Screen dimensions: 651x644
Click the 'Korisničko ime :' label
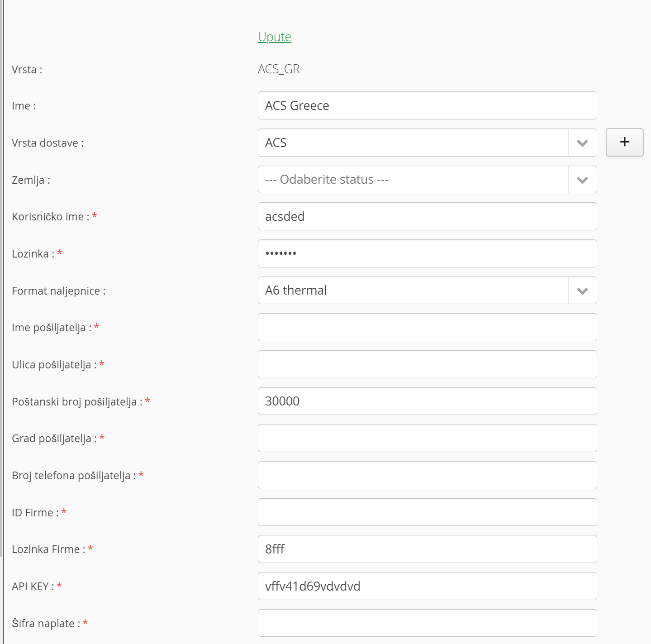(51, 217)
